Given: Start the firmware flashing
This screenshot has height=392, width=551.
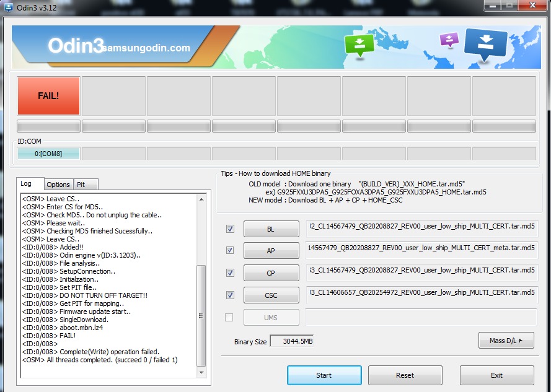Looking at the screenshot, I should 324,375.
